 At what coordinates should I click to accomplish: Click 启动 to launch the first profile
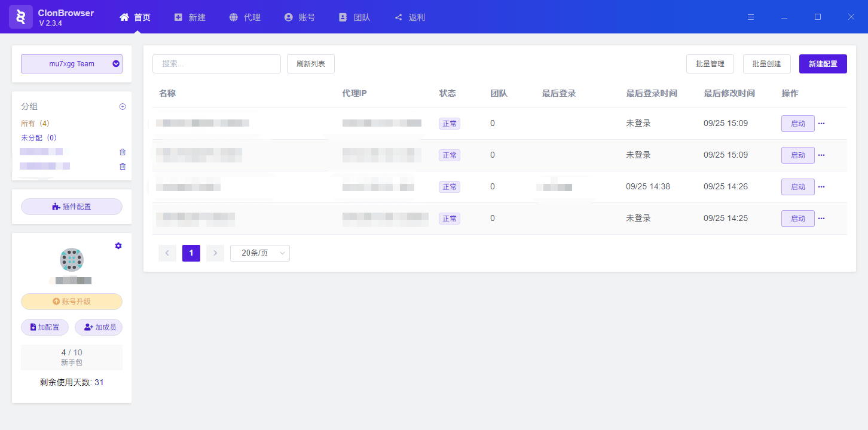[x=797, y=123]
